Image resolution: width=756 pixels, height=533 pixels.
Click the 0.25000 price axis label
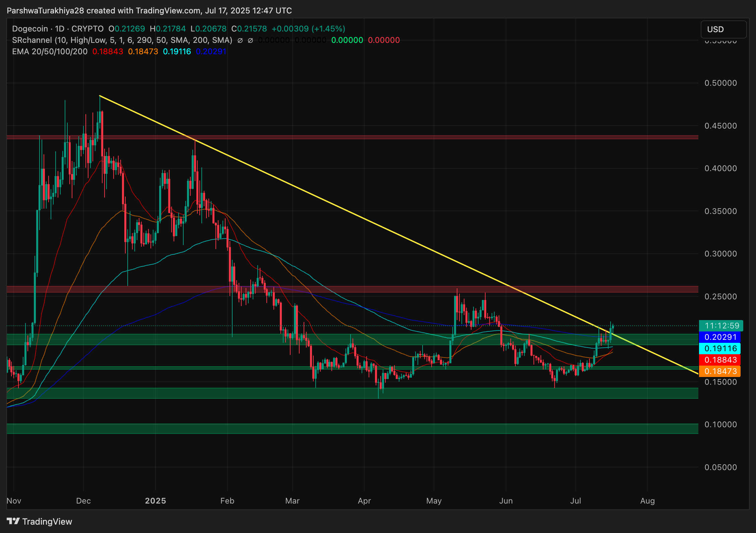pyautogui.click(x=721, y=297)
